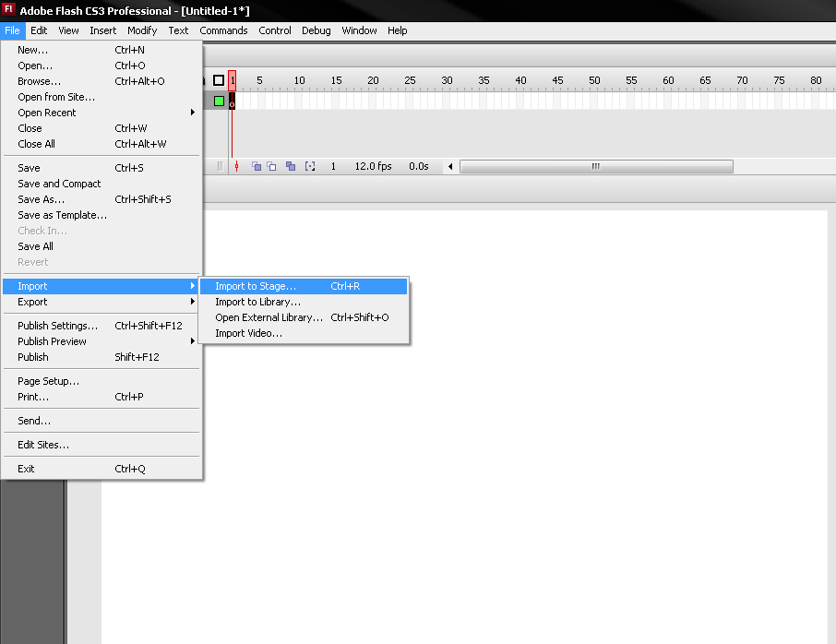Toggle show all layers as outlines square
Viewport: 836px width, 644px height.
pos(219,80)
